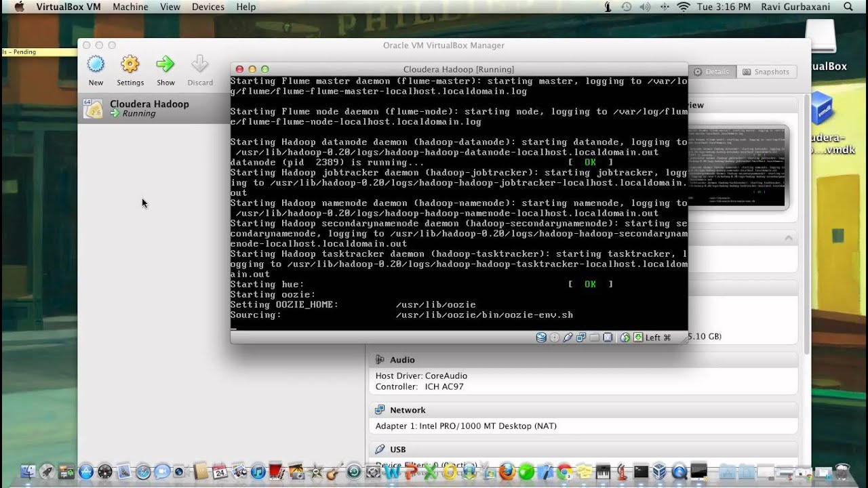Switch to the Details tab
Image resolution: width=868 pixels, height=488 pixels.
tap(711, 72)
